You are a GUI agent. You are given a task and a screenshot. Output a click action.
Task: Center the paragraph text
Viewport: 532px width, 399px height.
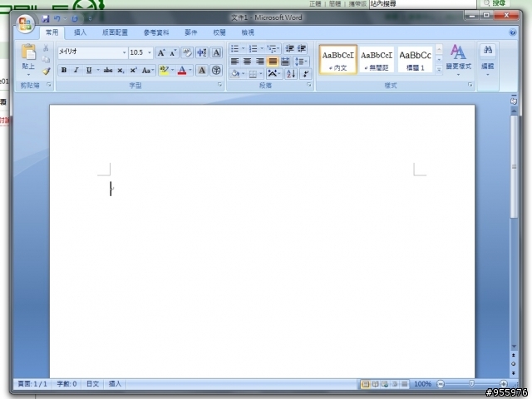tap(248, 62)
